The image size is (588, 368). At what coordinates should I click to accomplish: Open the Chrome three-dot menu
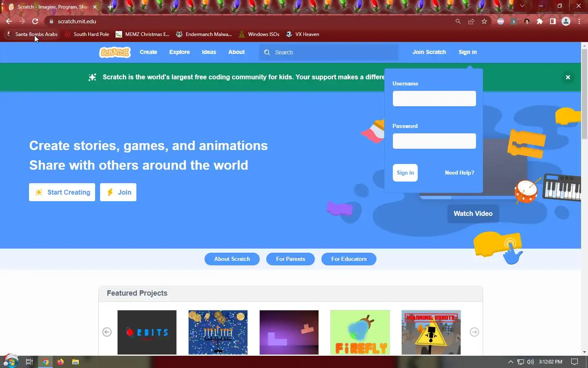tap(579, 21)
